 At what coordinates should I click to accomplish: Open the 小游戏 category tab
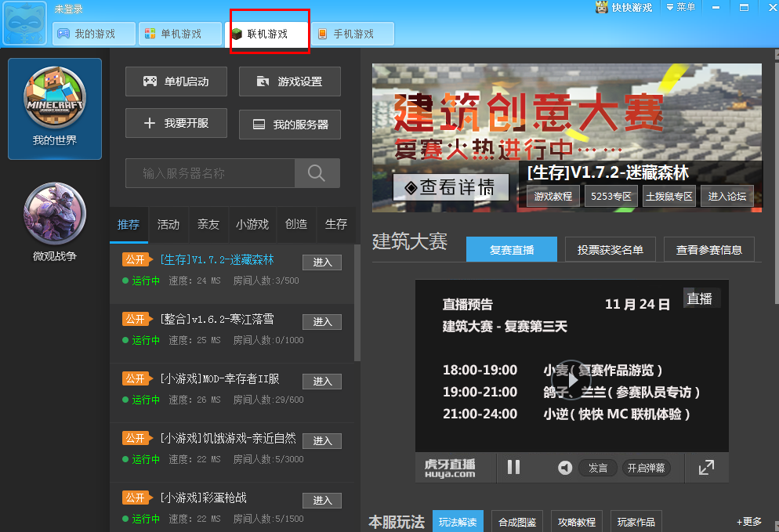click(x=252, y=225)
